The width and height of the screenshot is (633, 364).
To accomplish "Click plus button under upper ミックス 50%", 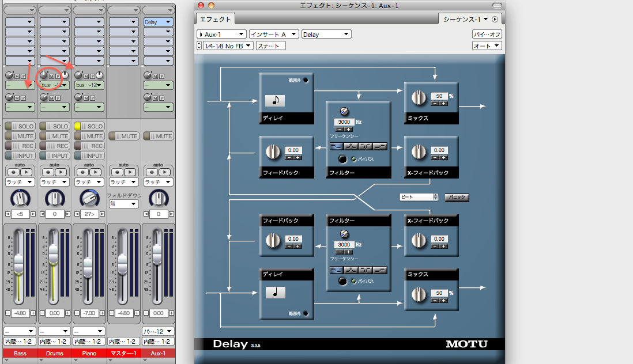I will [x=444, y=104].
